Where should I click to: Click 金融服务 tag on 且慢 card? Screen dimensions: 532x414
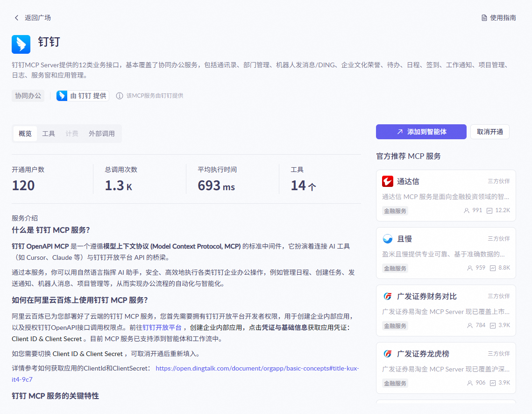tap(395, 268)
